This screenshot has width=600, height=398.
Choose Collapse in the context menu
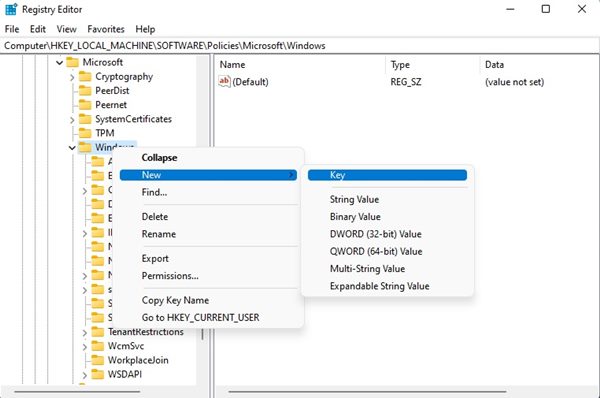[x=208, y=158]
